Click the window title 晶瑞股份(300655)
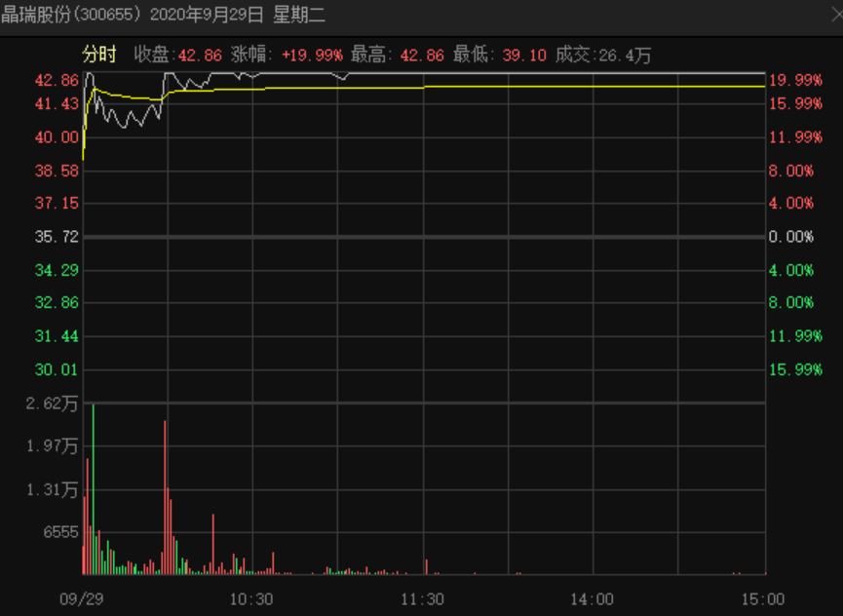 click(x=70, y=15)
